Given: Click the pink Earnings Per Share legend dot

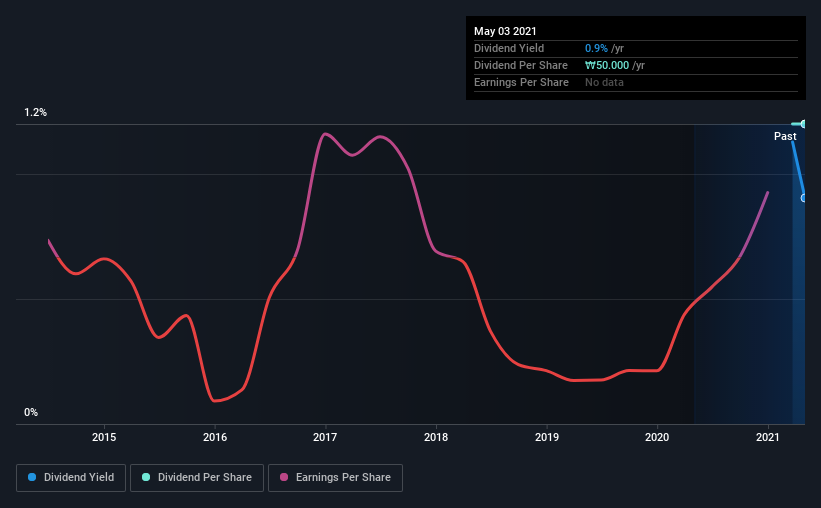Looking at the screenshot, I should [284, 477].
